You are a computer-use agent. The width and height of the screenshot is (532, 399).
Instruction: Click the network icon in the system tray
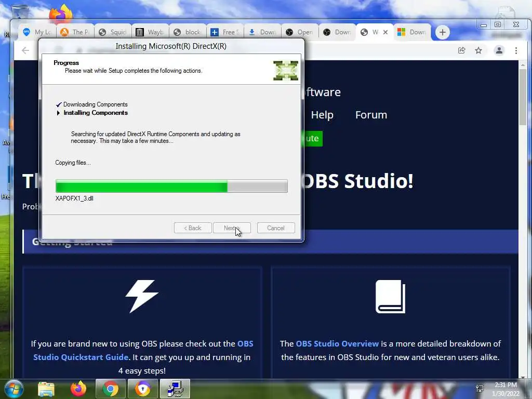pyautogui.click(x=480, y=389)
